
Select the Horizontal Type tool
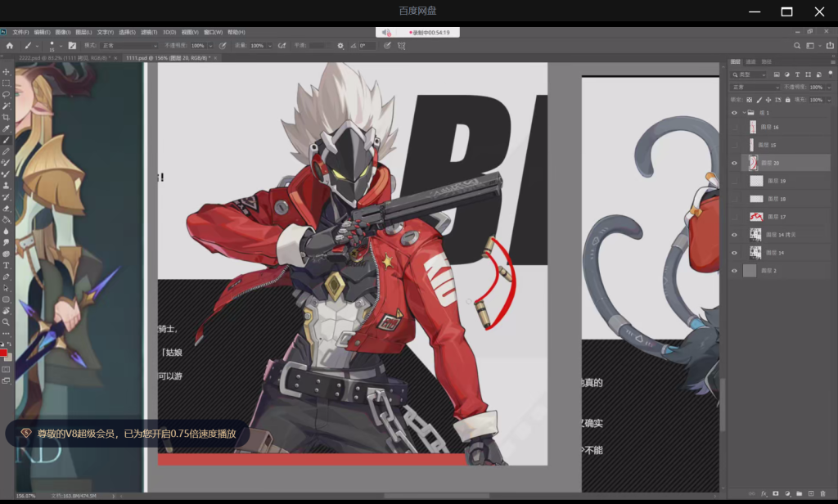6,265
